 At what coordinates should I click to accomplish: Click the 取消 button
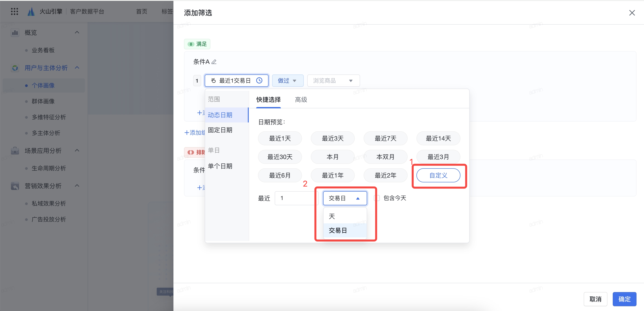click(x=595, y=299)
